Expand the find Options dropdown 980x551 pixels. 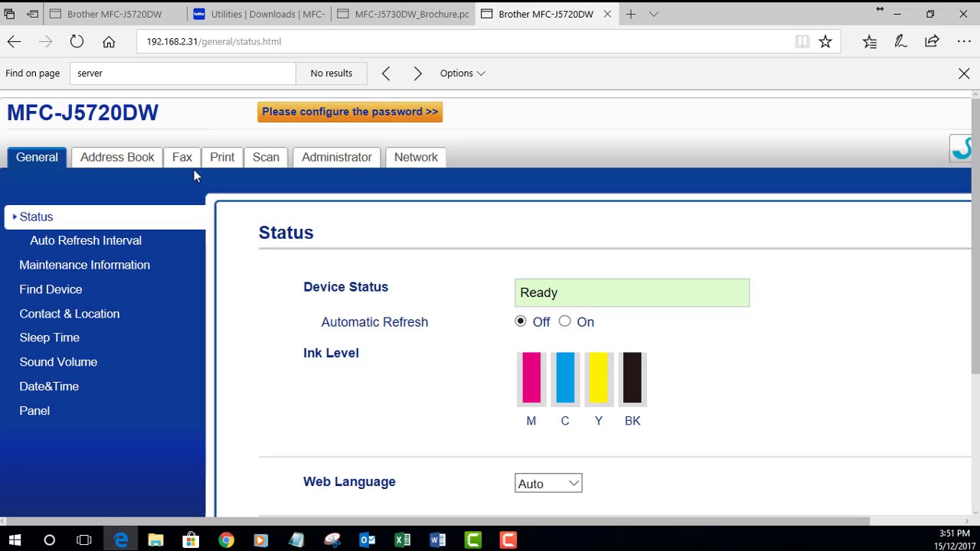tap(462, 73)
